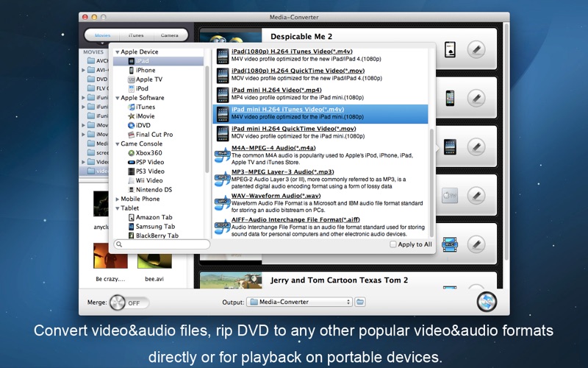This screenshot has height=368, width=588.
Task: Enable the Apply to All checkbox
Action: click(392, 244)
